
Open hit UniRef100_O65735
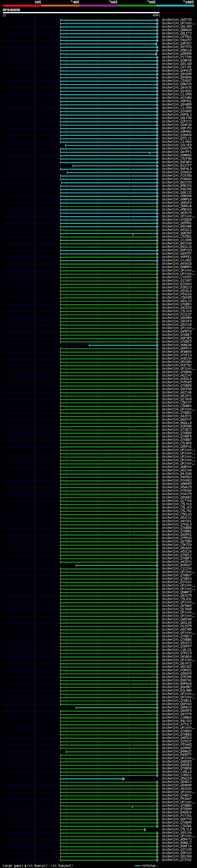click(x=176, y=20)
